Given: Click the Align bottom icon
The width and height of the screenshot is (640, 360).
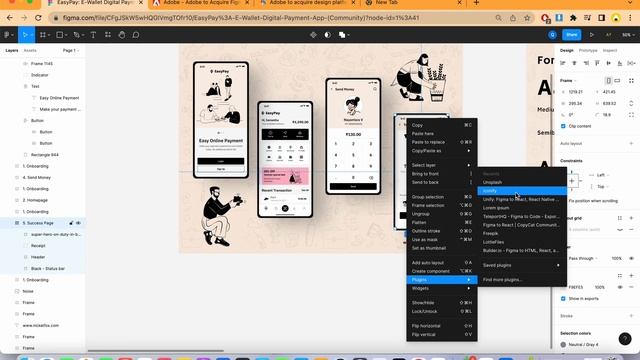Looking at the screenshot, I should [620, 63].
